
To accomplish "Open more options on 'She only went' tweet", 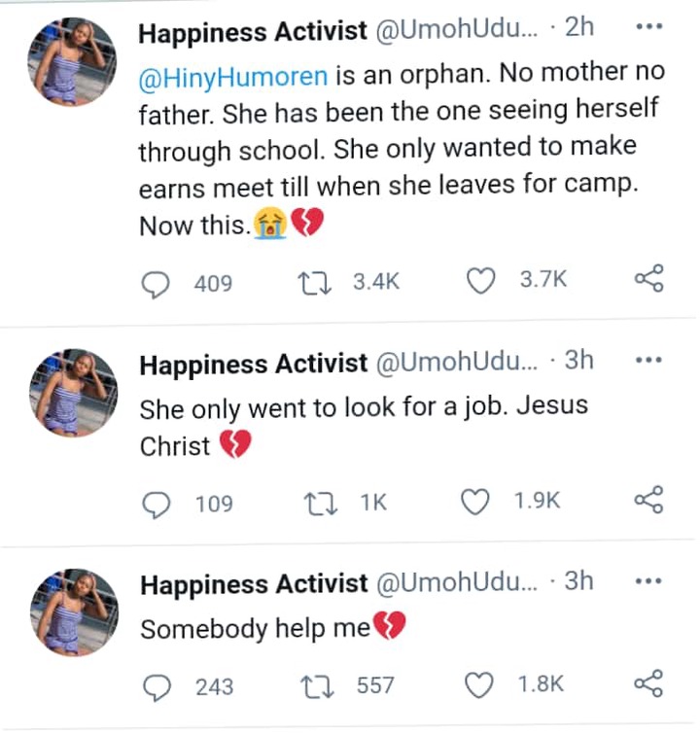I will (x=649, y=360).
